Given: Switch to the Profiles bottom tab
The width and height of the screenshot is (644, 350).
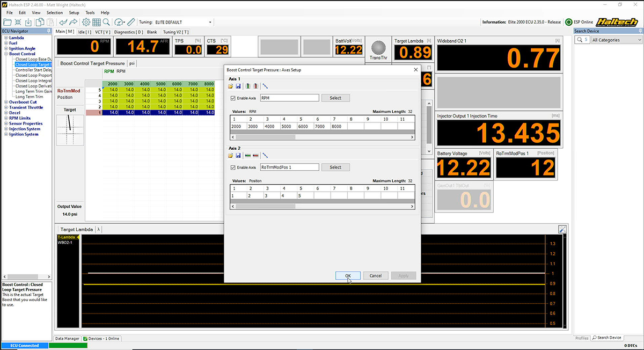Looking at the screenshot, I should pyautogui.click(x=582, y=338).
